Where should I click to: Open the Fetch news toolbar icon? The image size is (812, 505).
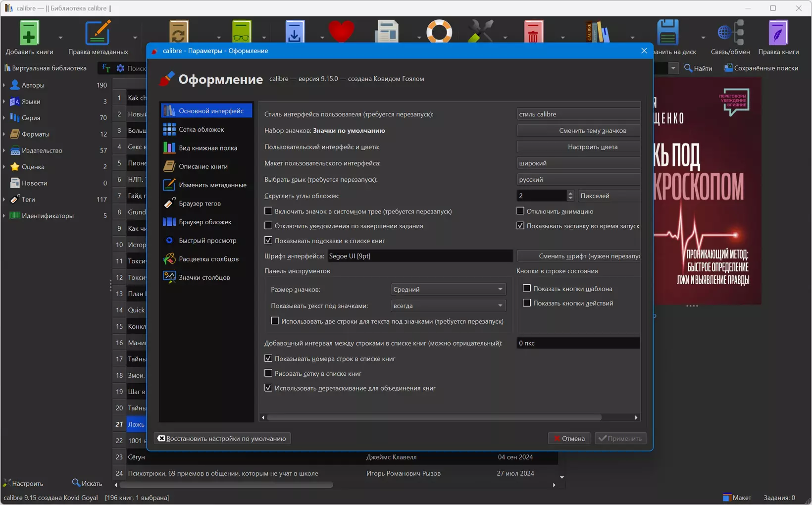[x=387, y=32]
